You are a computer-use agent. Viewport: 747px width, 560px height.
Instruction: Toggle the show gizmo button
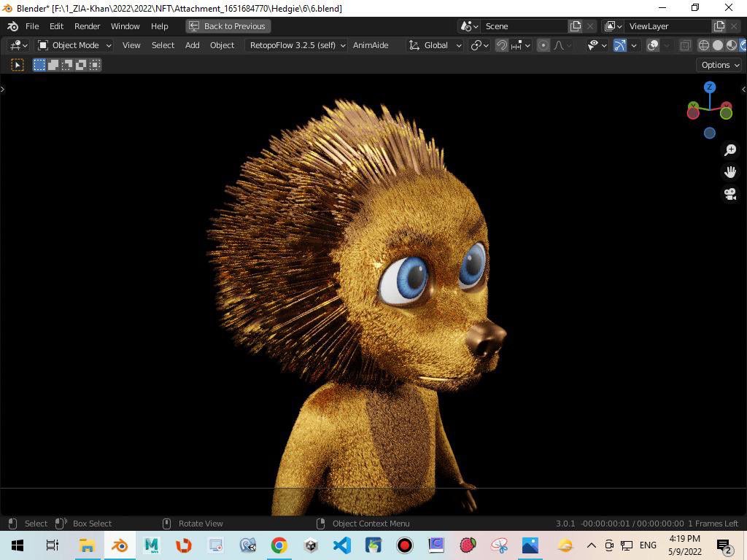[620, 45]
